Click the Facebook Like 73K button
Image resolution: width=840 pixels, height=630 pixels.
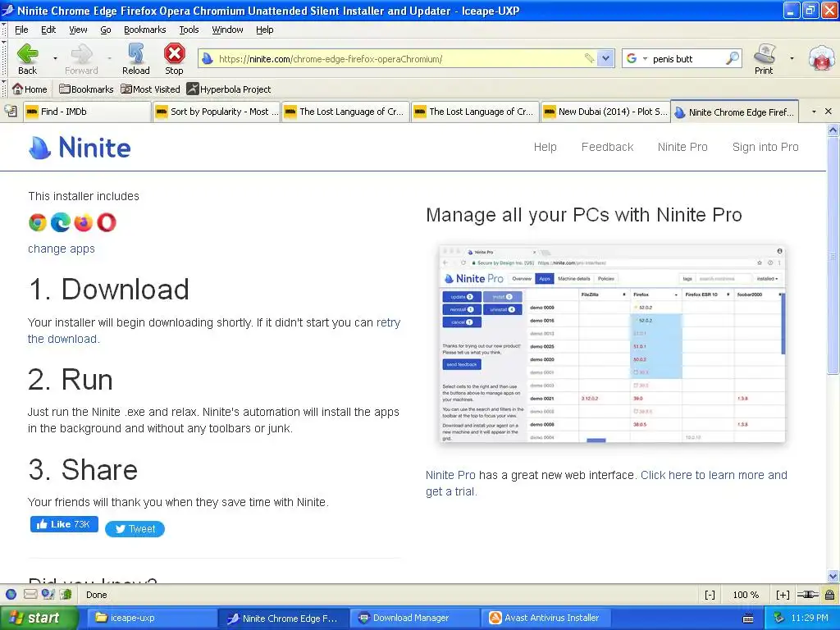point(64,524)
